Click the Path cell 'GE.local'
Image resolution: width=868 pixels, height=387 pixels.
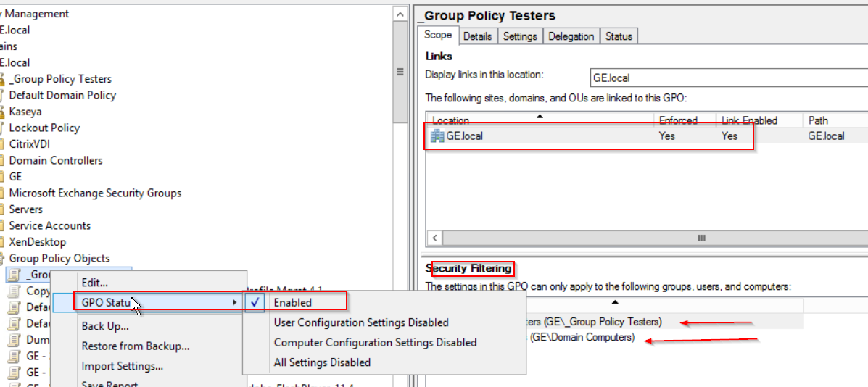[826, 136]
